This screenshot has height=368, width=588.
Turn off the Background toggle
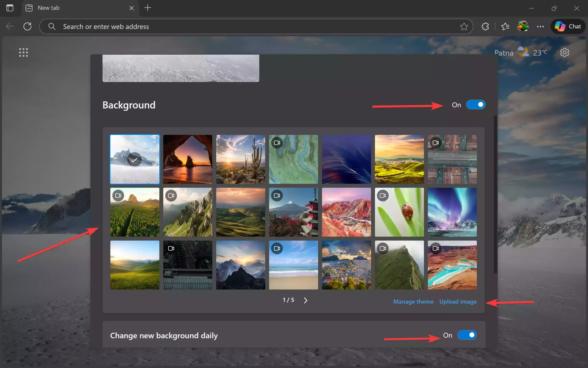[x=476, y=105]
